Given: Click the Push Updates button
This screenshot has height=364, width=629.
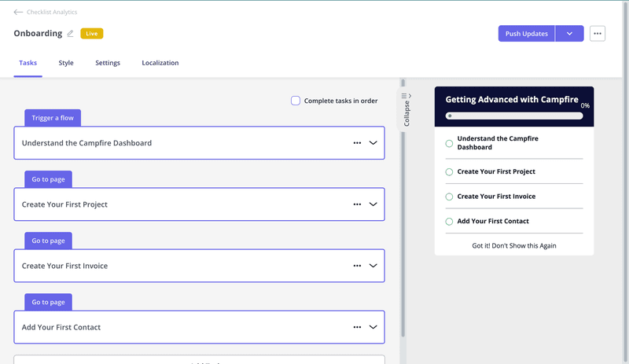Looking at the screenshot, I should coord(526,34).
